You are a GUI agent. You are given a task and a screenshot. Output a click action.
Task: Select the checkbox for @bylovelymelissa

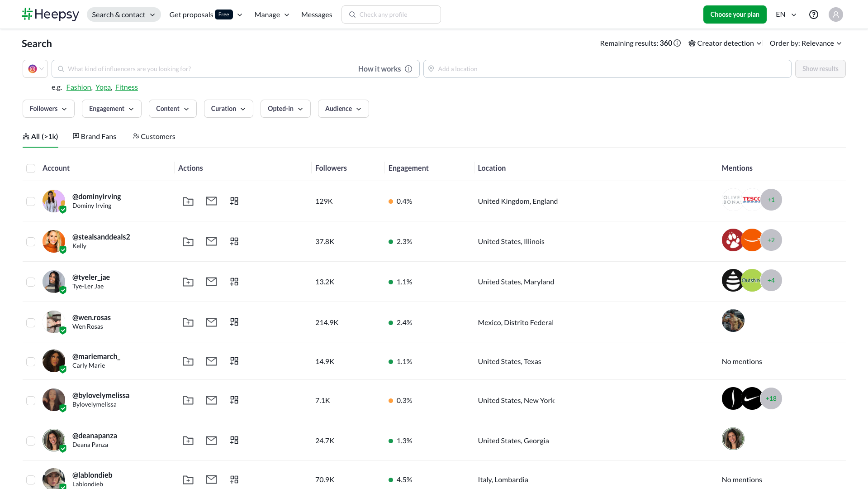(31, 401)
